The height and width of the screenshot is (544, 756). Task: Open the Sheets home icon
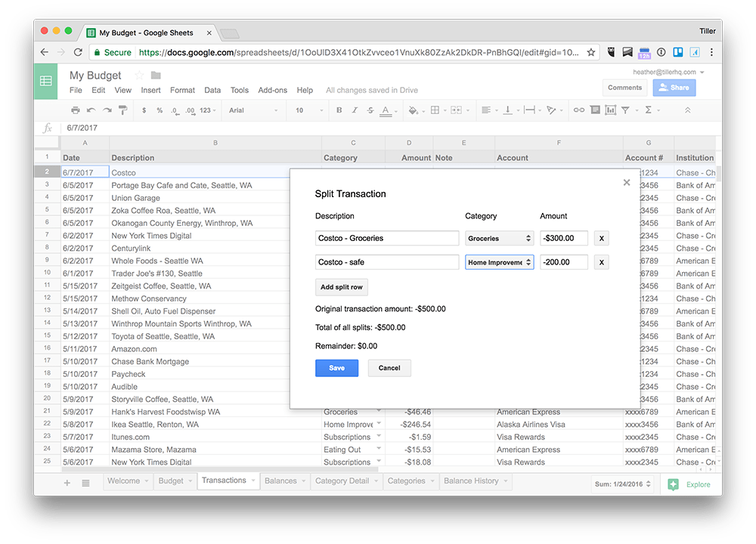tap(46, 81)
